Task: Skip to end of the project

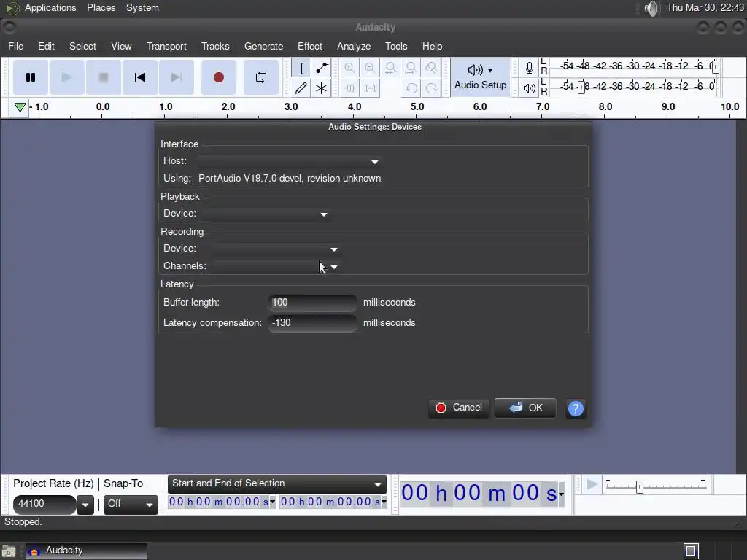Action: 177,77
